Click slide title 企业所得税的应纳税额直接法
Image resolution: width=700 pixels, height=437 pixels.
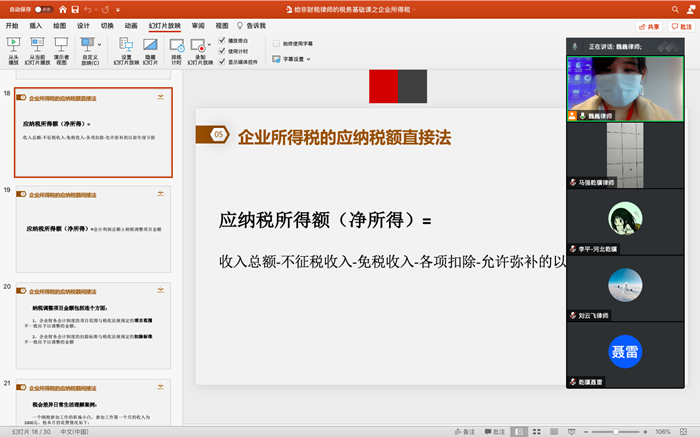point(344,137)
